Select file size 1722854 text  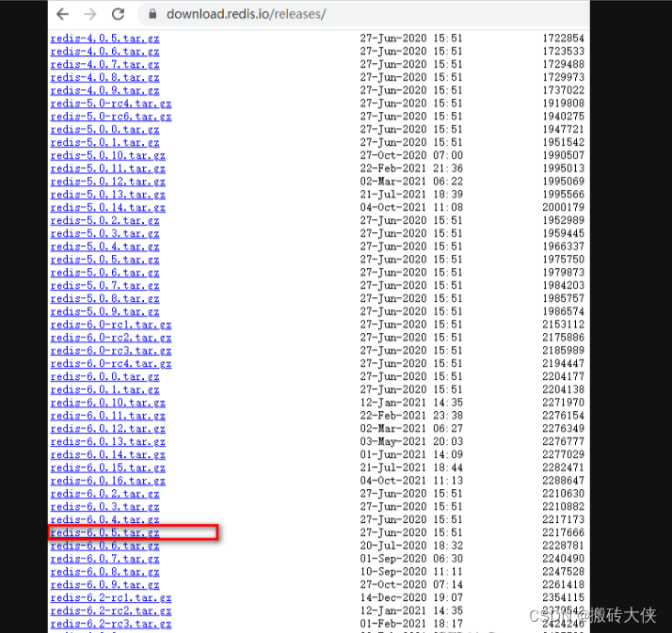563,39
